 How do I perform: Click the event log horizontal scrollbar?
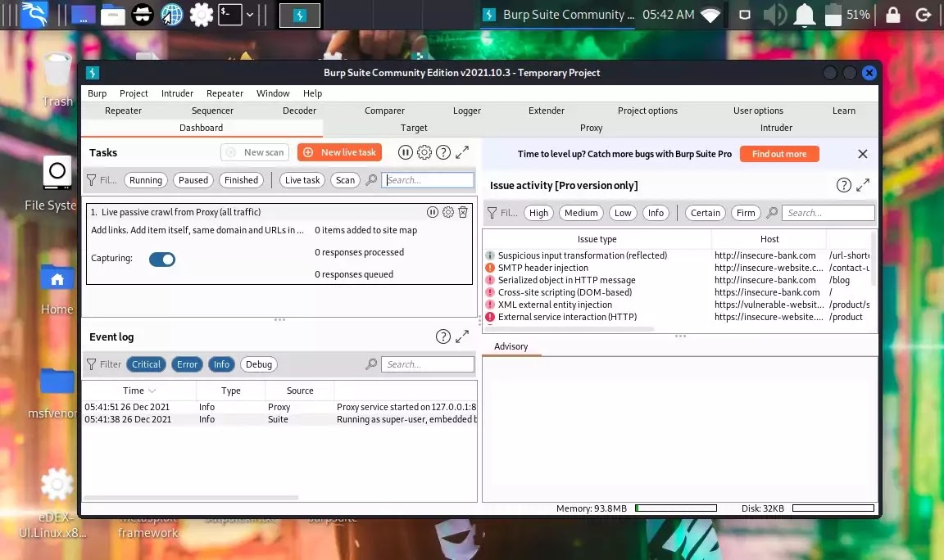[x=191, y=498]
